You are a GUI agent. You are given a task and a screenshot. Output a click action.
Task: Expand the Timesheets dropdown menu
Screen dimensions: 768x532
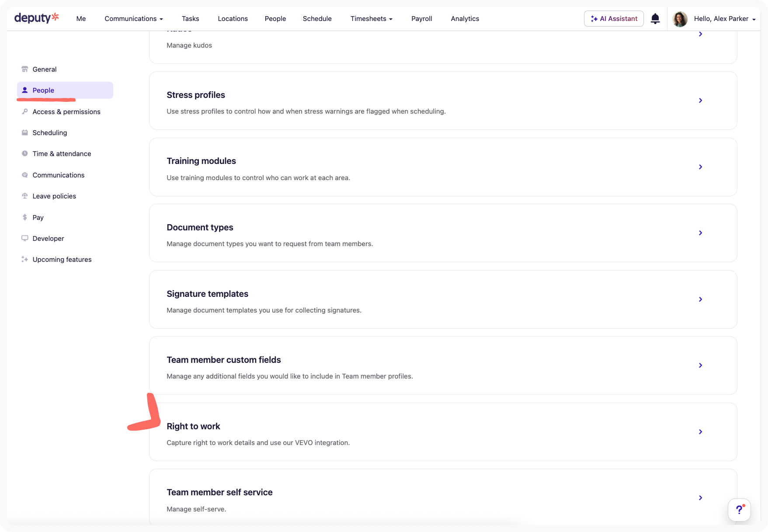[371, 18]
